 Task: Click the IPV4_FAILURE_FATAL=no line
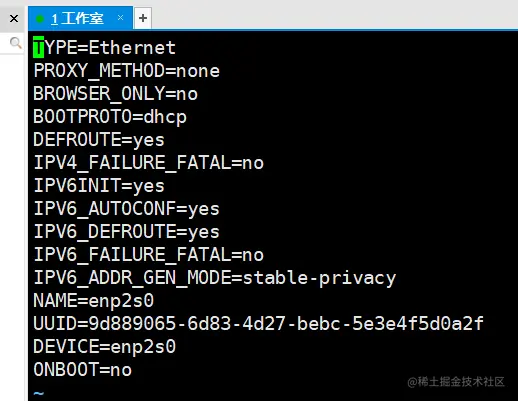149,163
